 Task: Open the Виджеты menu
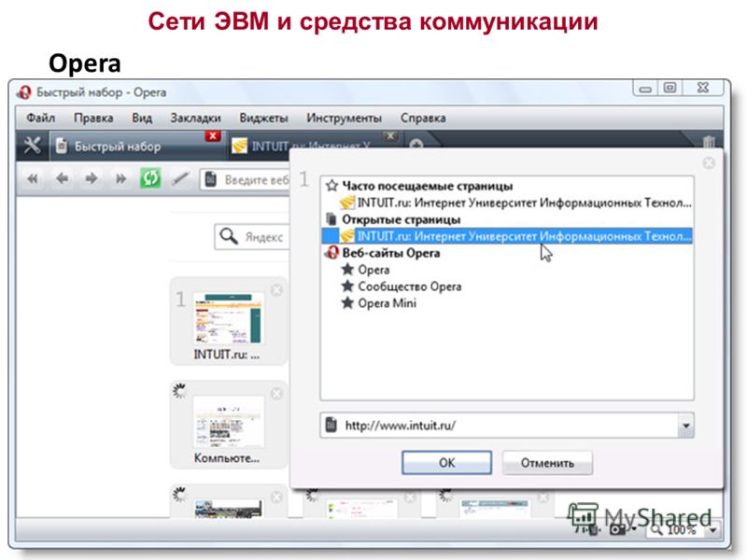(x=263, y=118)
